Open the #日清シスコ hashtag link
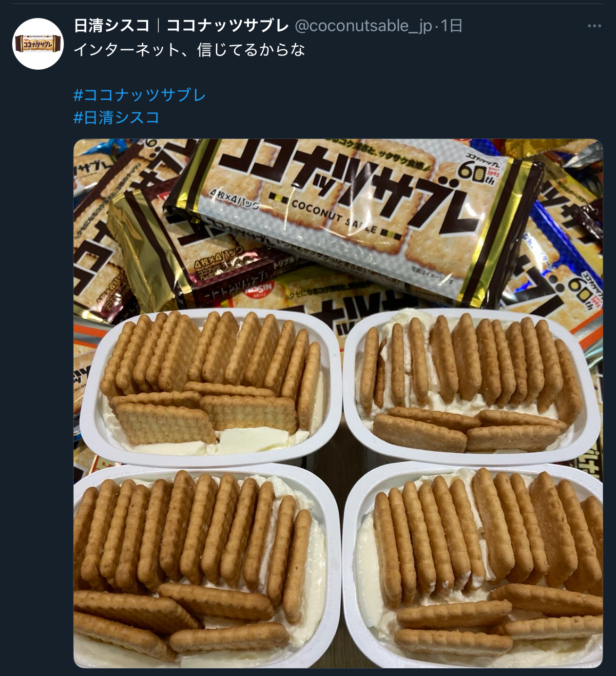 (x=116, y=117)
